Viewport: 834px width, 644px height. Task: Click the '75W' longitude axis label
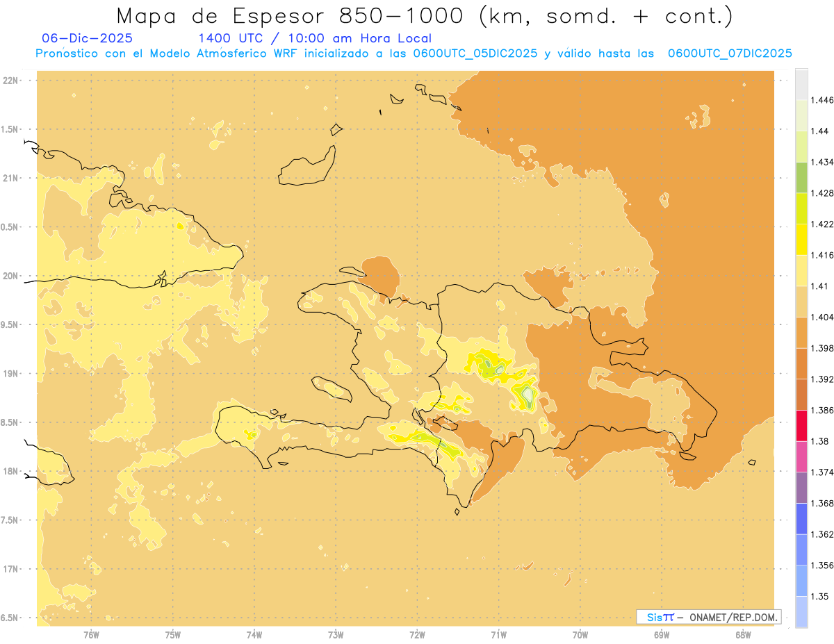[173, 635]
